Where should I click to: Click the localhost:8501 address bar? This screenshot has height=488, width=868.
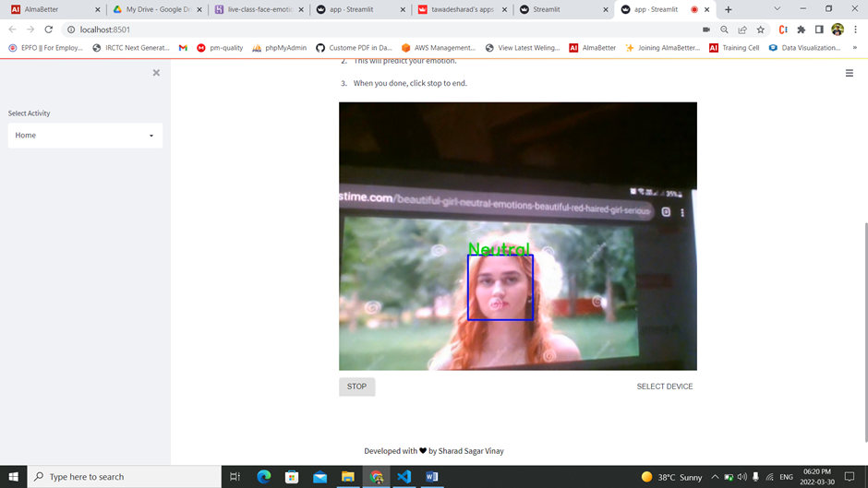tap(382, 30)
